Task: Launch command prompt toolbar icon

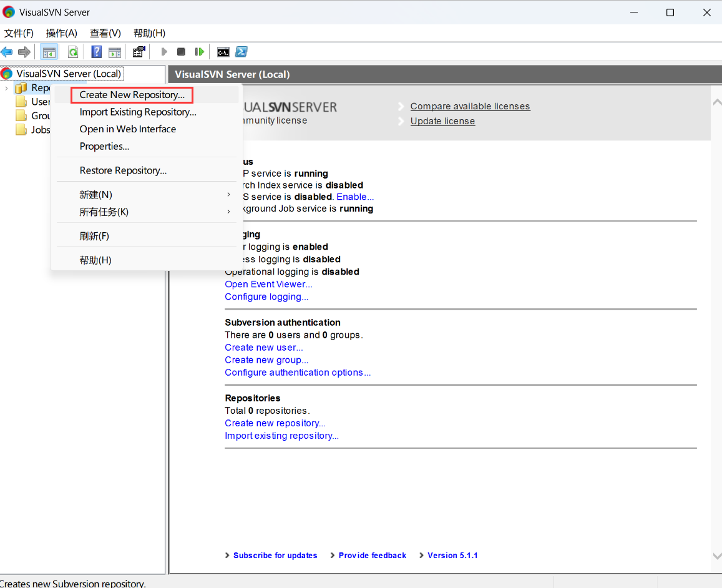Action: [x=223, y=52]
